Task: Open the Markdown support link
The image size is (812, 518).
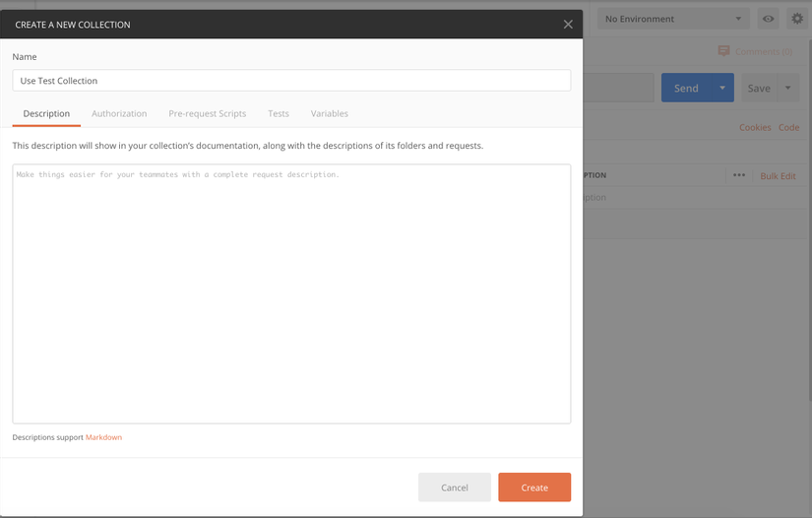Action: tap(103, 437)
